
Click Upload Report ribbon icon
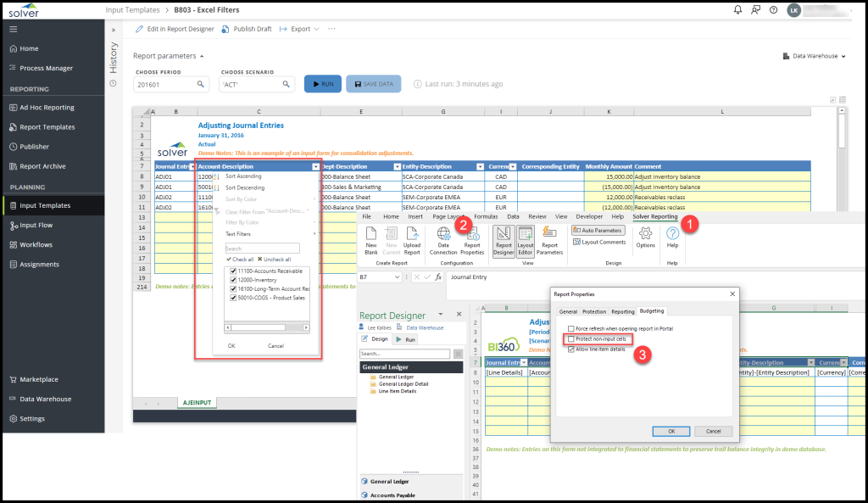(412, 240)
